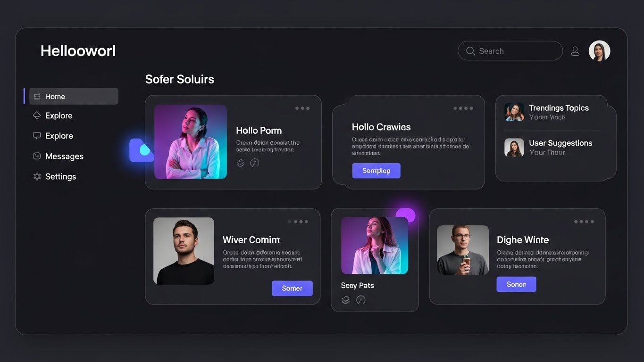
Task: Open the Home sidebar item
Action: [74, 96]
